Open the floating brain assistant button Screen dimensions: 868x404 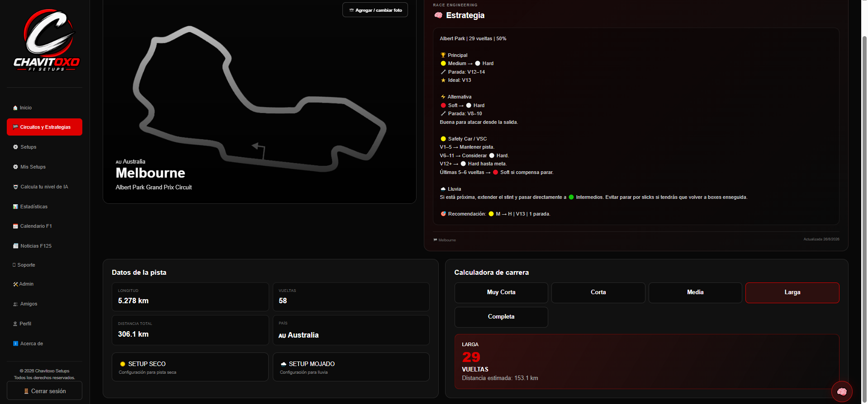(x=842, y=391)
